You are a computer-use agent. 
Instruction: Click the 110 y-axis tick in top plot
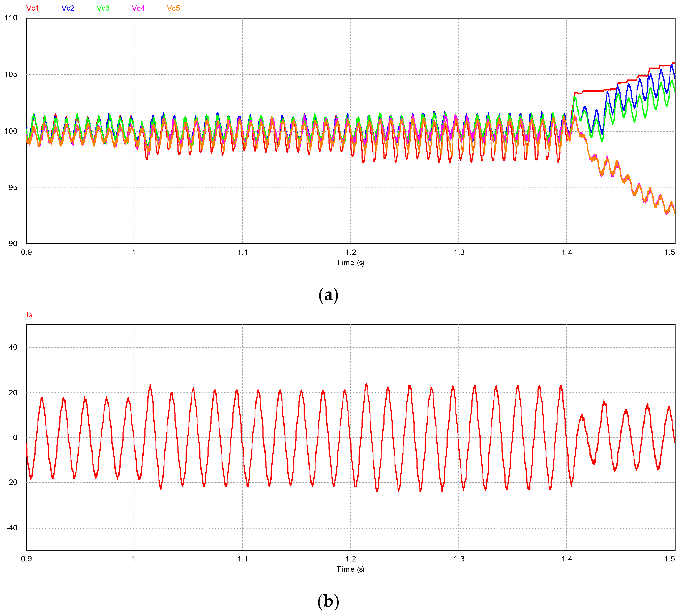pyautogui.click(x=11, y=18)
